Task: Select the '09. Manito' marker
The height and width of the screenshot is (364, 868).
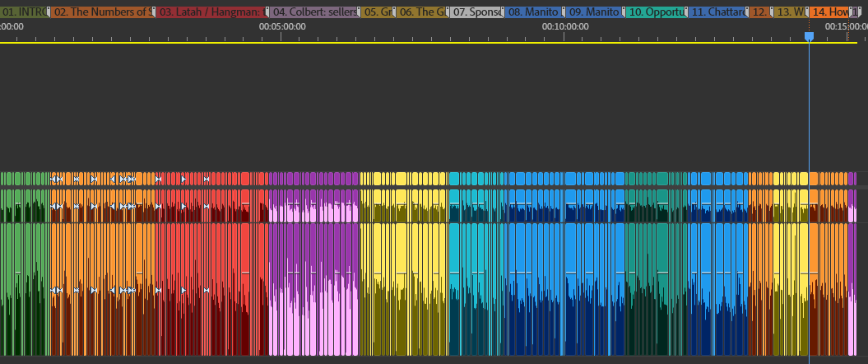Action: pos(596,12)
